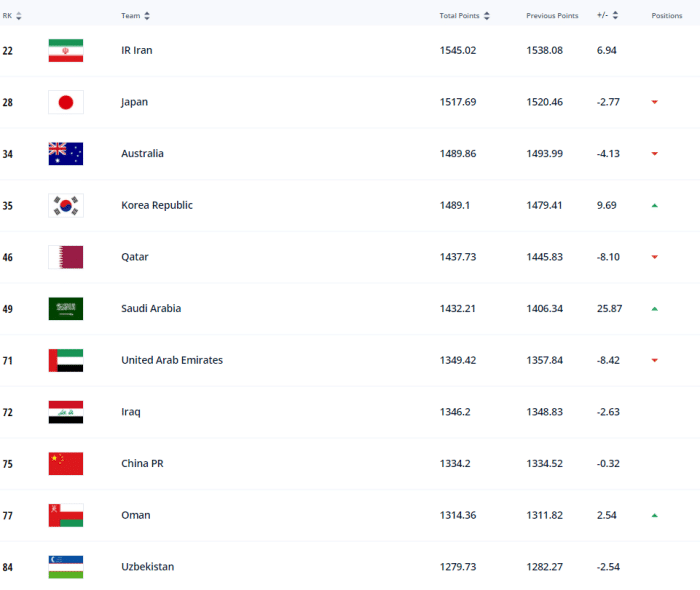Click the United Arab Emirates flag
700x590 pixels.
click(x=66, y=360)
